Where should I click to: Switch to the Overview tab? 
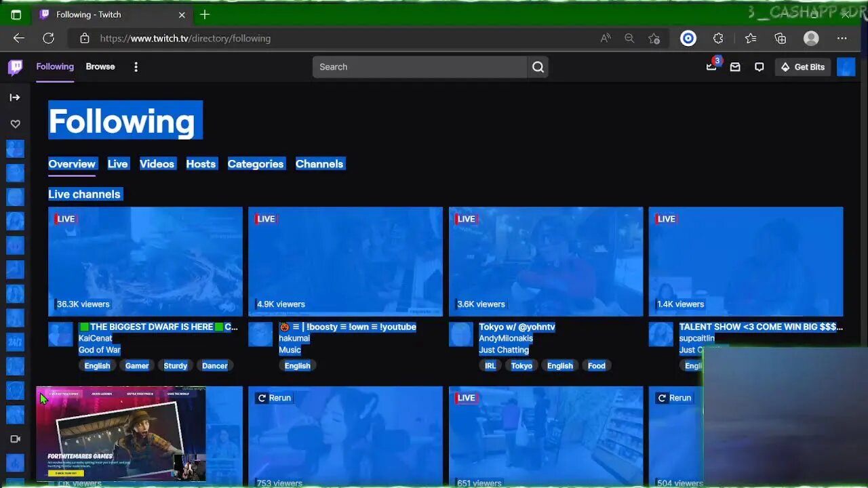pyautogui.click(x=72, y=164)
